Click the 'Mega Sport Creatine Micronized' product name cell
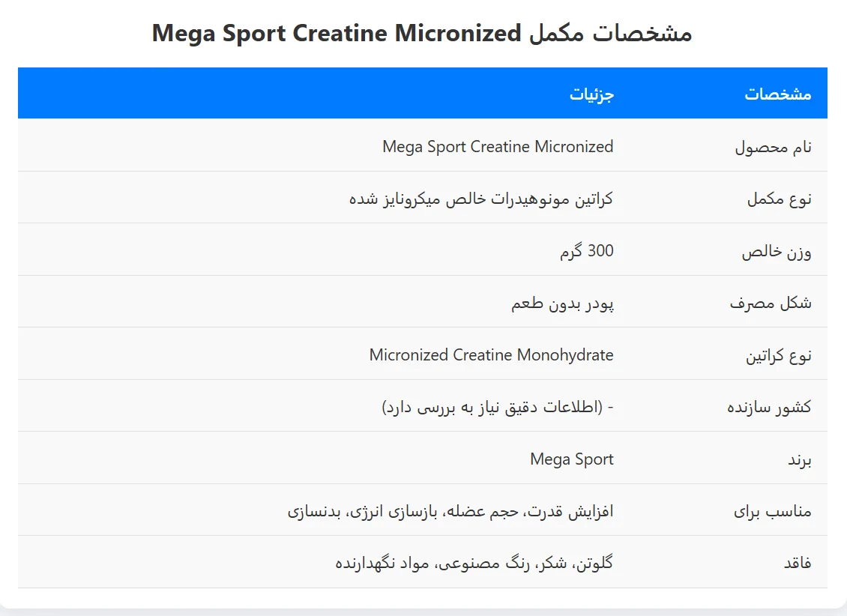 [x=498, y=146]
